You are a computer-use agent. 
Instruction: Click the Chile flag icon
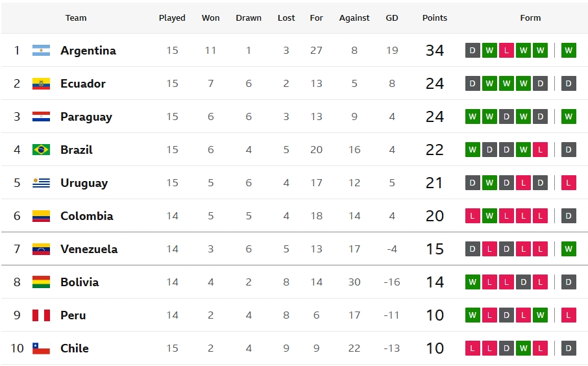[41, 348]
